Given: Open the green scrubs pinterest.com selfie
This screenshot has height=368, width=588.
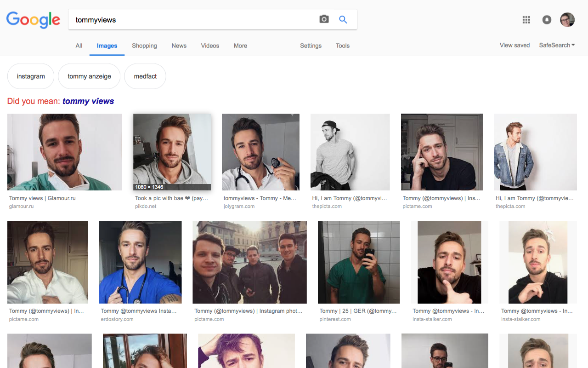Looking at the screenshot, I should (x=359, y=262).
